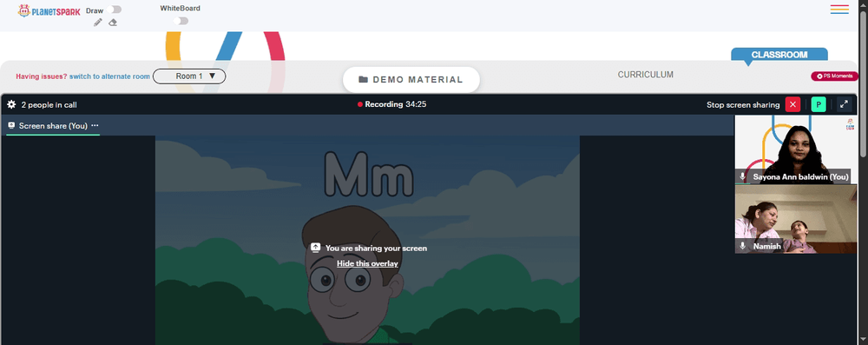Select the eraser tool
The height and width of the screenshot is (345, 868).
coord(113,23)
